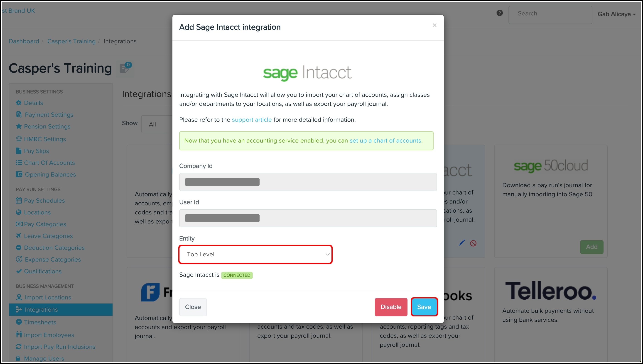Open the Entity dropdown showing Top Level
This screenshot has height=364, width=643.
255,254
